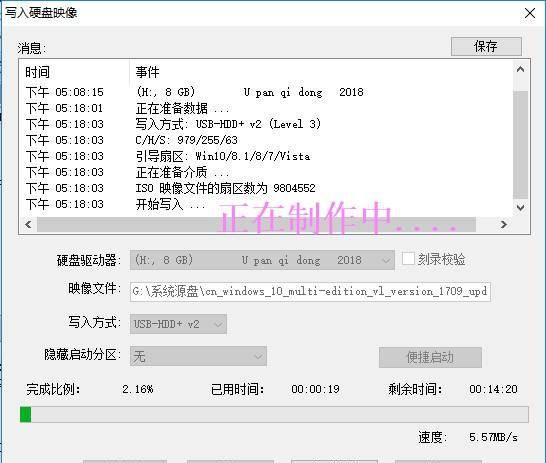The width and height of the screenshot is (546, 463).
Task: Click the 便捷启动 button
Action: click(430, 357)
